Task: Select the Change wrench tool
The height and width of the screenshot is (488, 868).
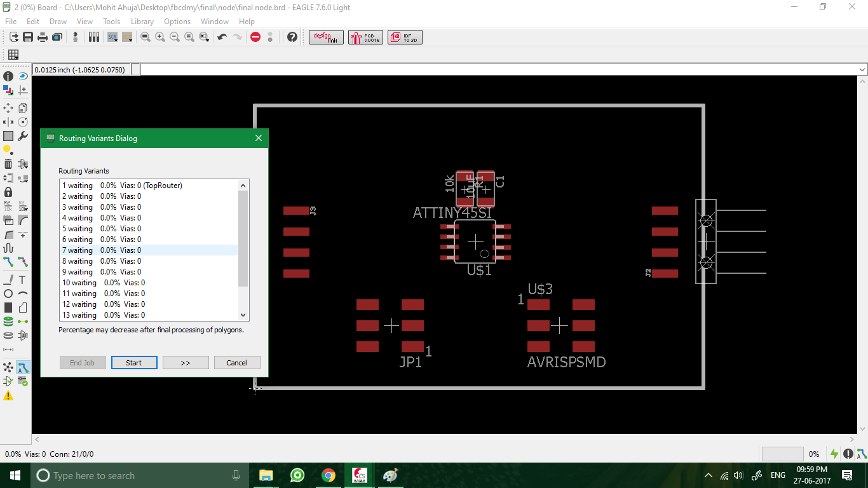Action: (x=23, y=136)
